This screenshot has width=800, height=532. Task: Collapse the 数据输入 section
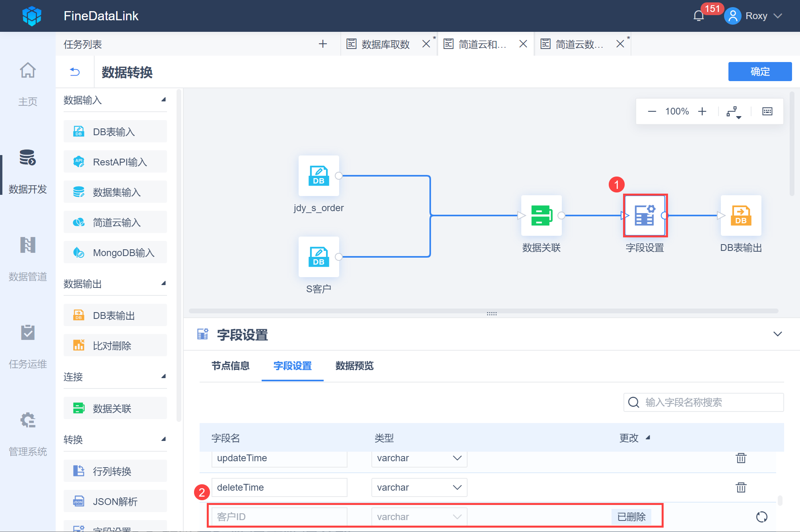point(163,100)
